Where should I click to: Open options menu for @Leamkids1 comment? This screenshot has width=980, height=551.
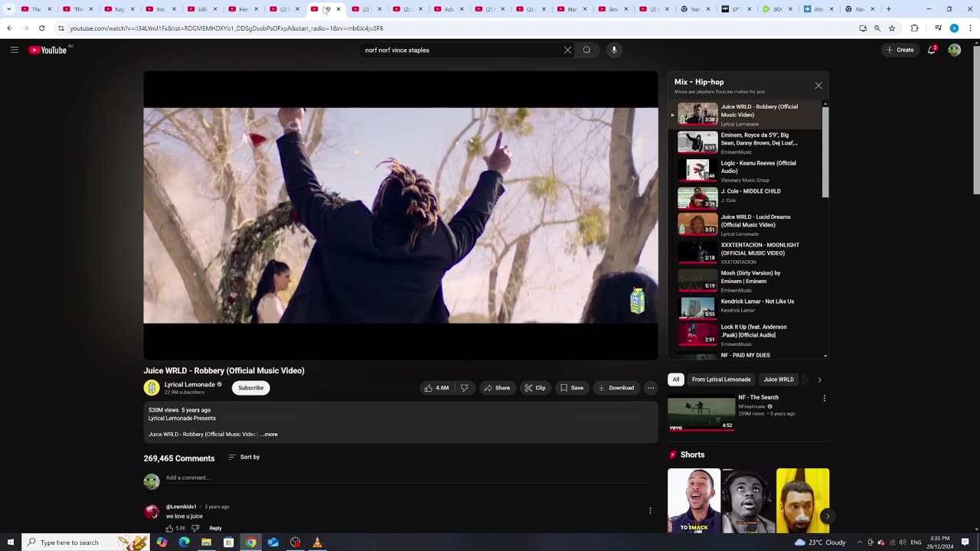[650, 510]
